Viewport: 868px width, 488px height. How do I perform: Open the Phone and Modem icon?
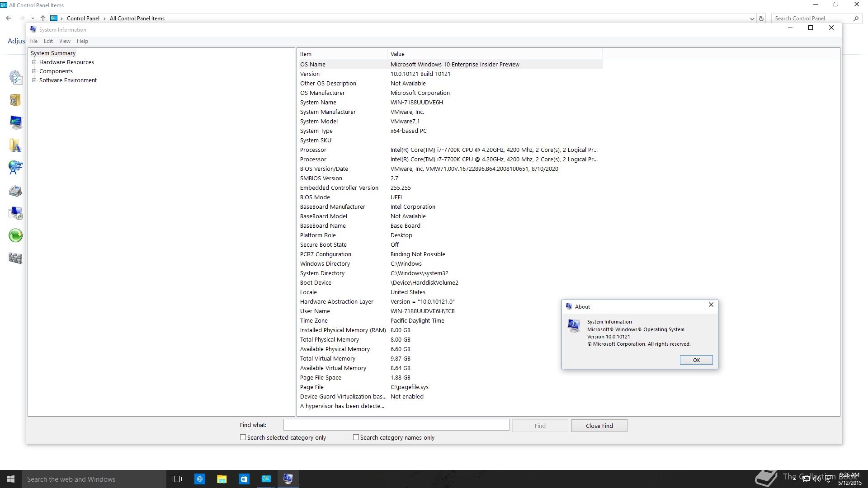point(15,191)
